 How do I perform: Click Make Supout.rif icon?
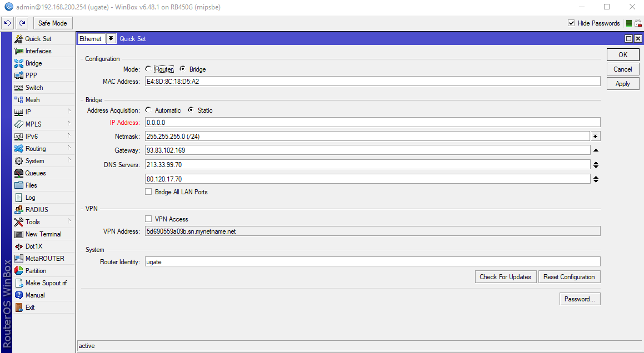click(19, 283)
